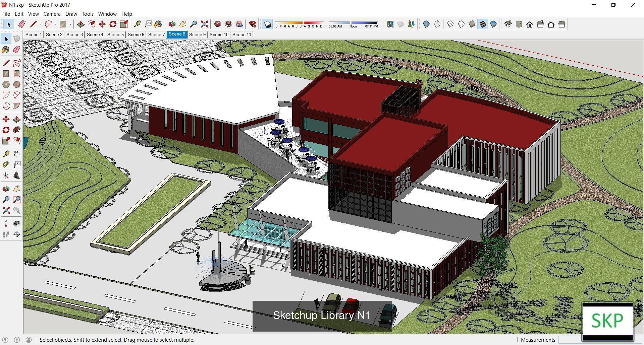Select the Axes tool
The width and height of the screenshot is (644, 345).
click(x=6, y=175)
